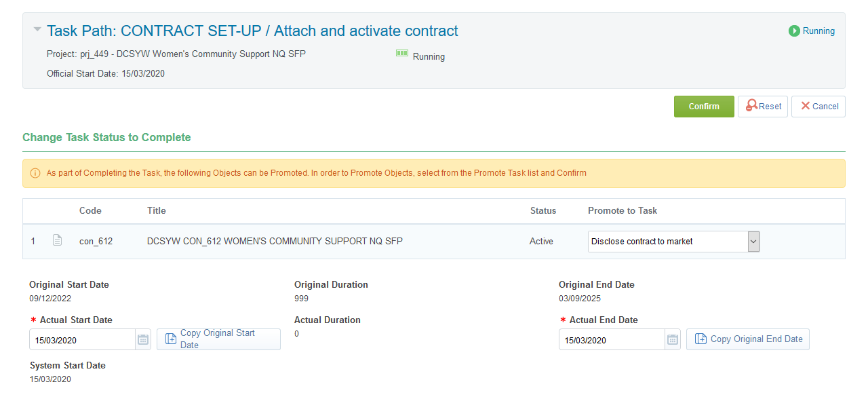Click the document icon beside con_612
The height and width of the screenshot is (397, 868).
click(x=58, y=240)
